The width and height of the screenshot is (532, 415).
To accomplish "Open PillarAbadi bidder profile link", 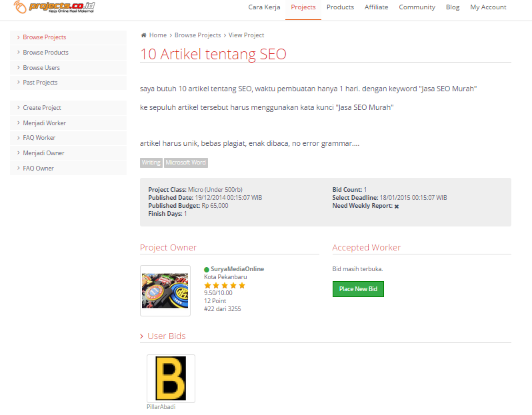I will coord(161,407).
